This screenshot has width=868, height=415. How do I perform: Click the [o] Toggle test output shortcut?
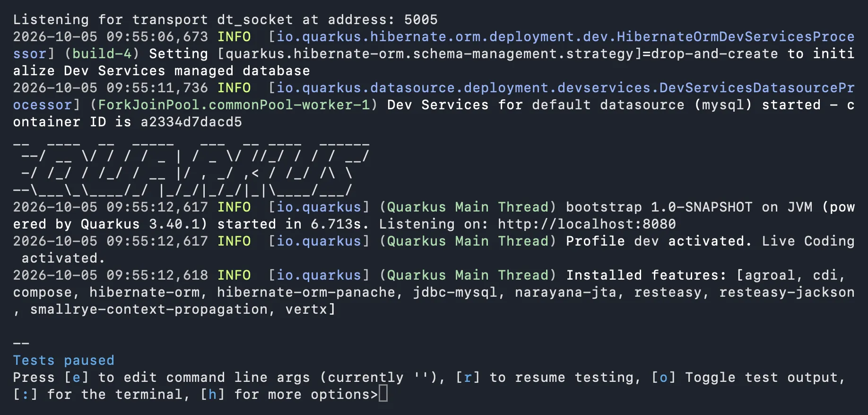663,377
